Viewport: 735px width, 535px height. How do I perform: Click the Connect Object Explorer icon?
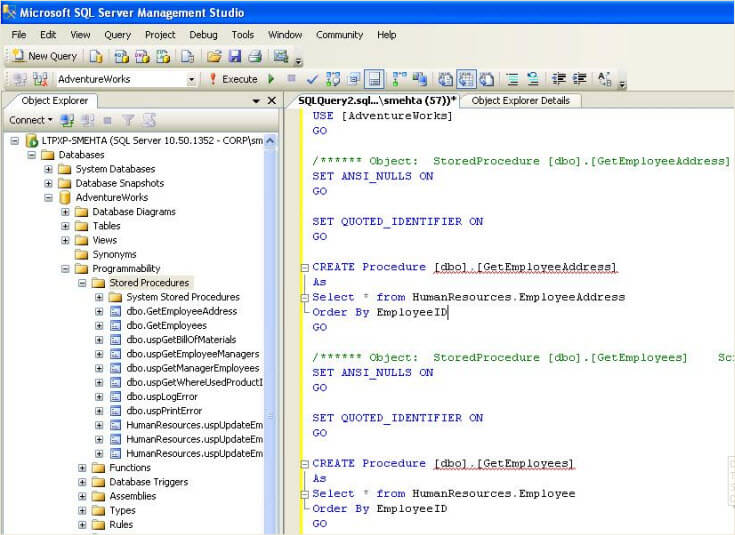click(67, 121)
